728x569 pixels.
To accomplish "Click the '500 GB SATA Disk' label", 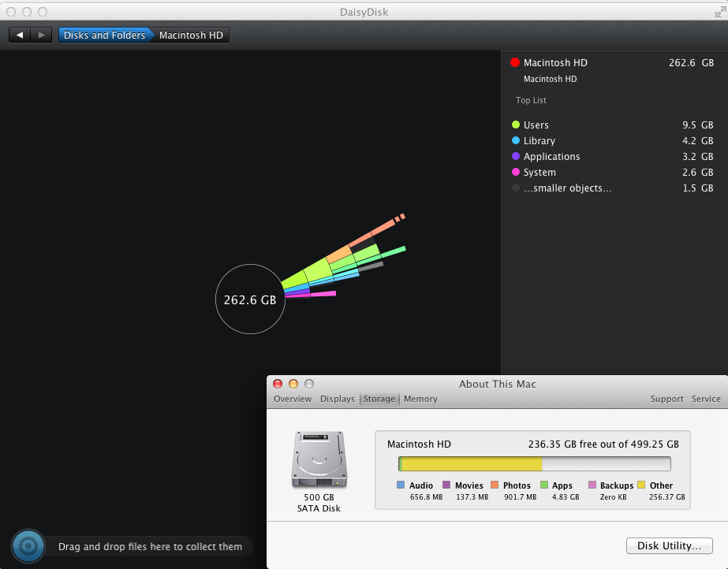I will 319,503.
